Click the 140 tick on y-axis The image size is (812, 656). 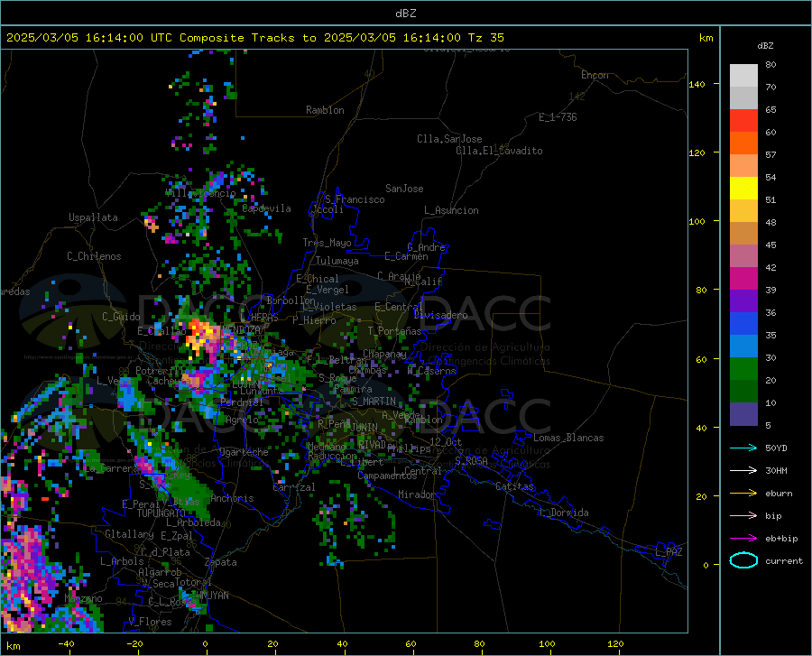pos(697,84)
